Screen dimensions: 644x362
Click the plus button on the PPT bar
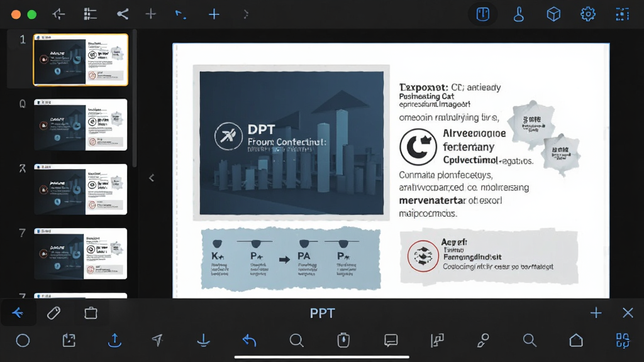596,313
